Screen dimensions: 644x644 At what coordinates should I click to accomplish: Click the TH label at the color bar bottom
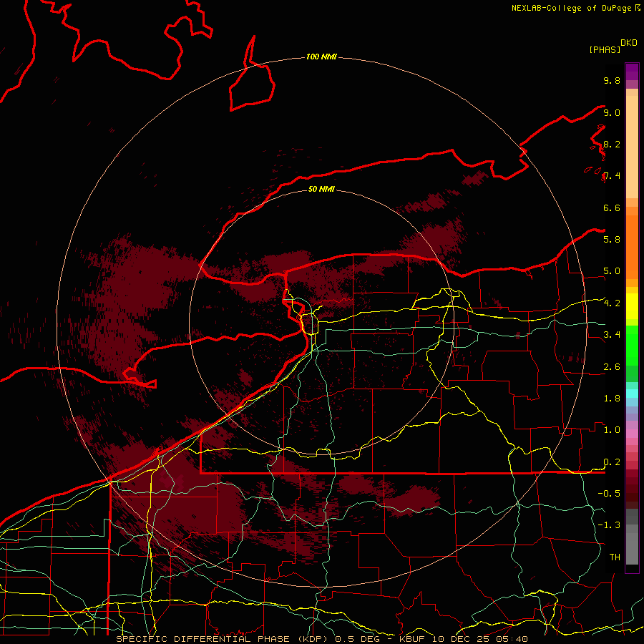pyautogui.click(x=615, y=557)
